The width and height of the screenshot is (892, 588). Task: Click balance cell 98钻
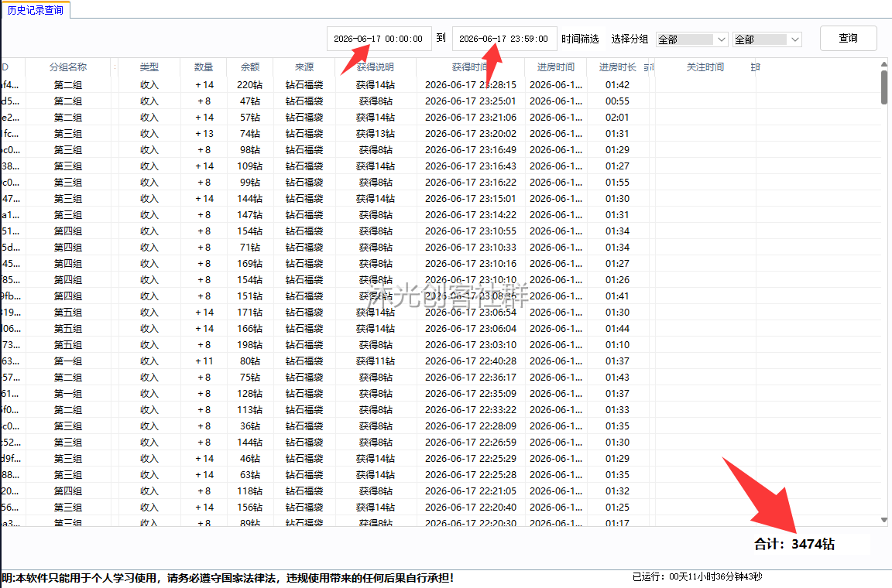point(250,150)
